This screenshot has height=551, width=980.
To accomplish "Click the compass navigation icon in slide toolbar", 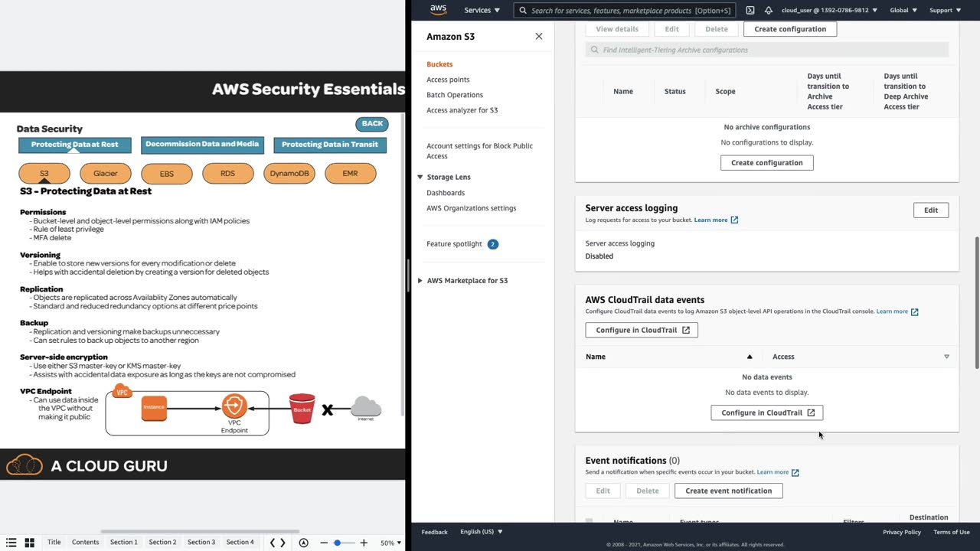I will pos(304,543).
